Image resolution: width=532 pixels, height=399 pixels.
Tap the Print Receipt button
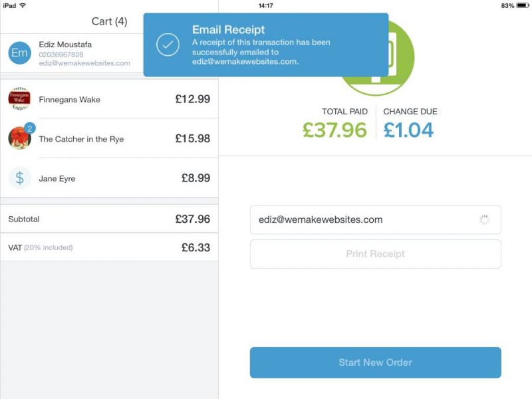pyautogui.click(x=375, y=254)
